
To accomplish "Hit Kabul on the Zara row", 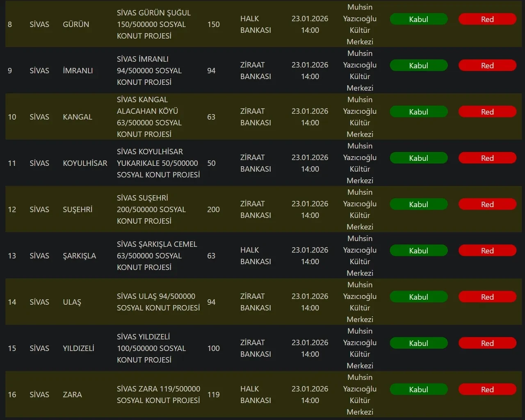I will [x=418, y=390].
